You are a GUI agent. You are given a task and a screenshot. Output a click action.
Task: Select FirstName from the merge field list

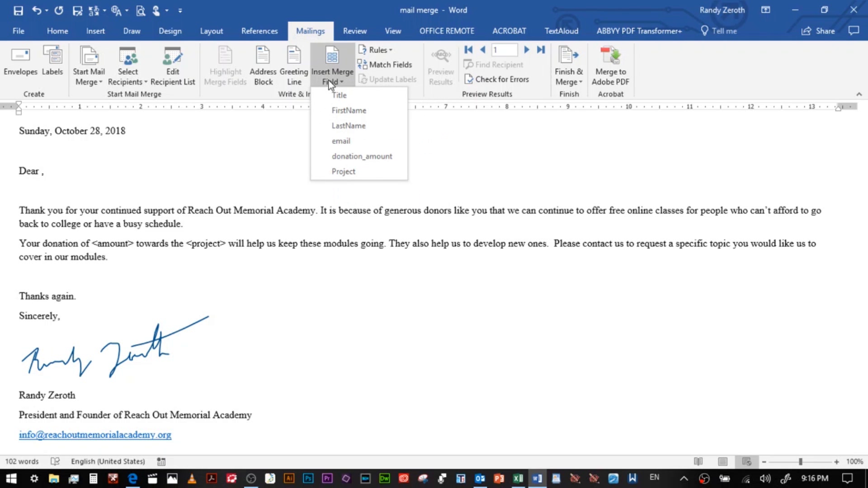click(349, 110)
